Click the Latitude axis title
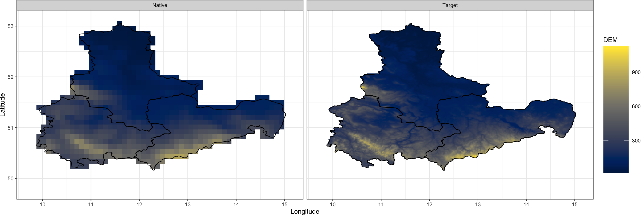Image resolution: width=644 pixels, height=215 pixels. pyautogui.click(x=3, y=105)
